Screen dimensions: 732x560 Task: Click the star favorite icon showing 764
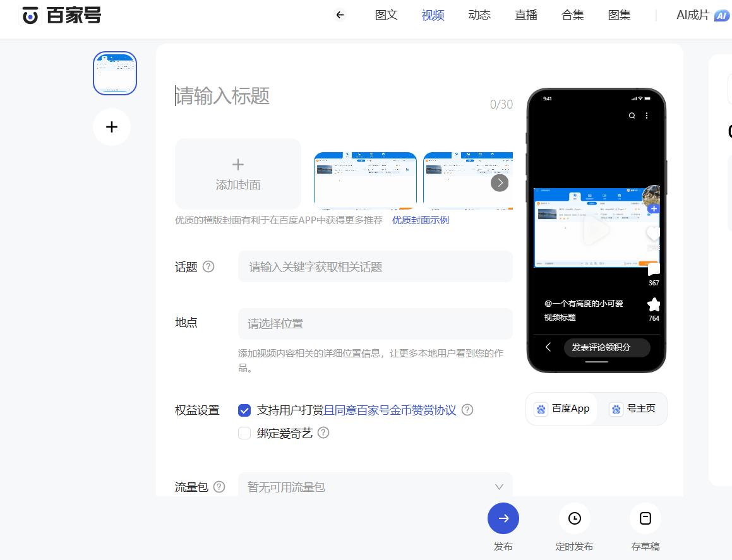click(x=653, y=305)
